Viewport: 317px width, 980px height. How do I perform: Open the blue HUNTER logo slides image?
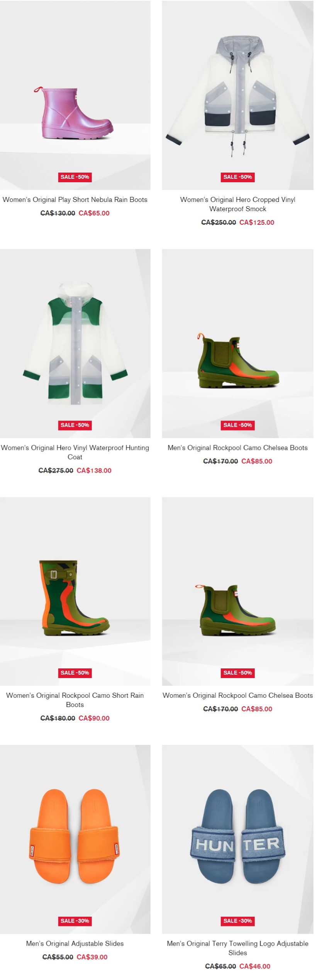[x=237, y=839]
